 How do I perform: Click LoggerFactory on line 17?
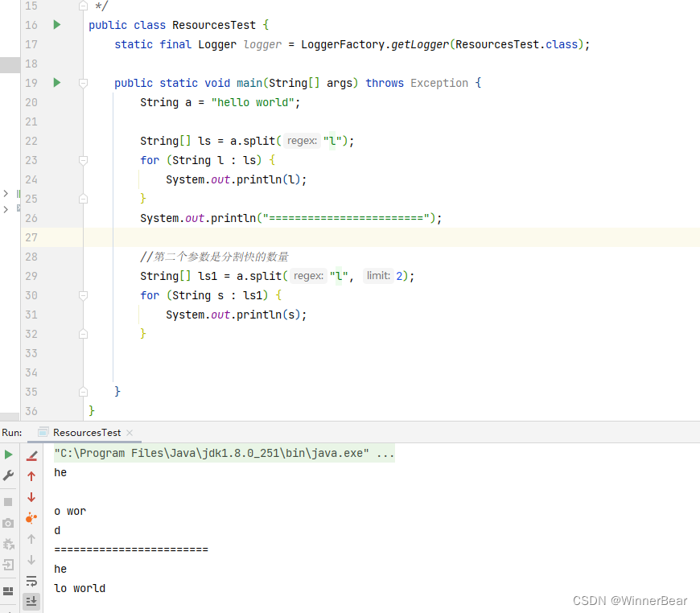pos(343,44)
